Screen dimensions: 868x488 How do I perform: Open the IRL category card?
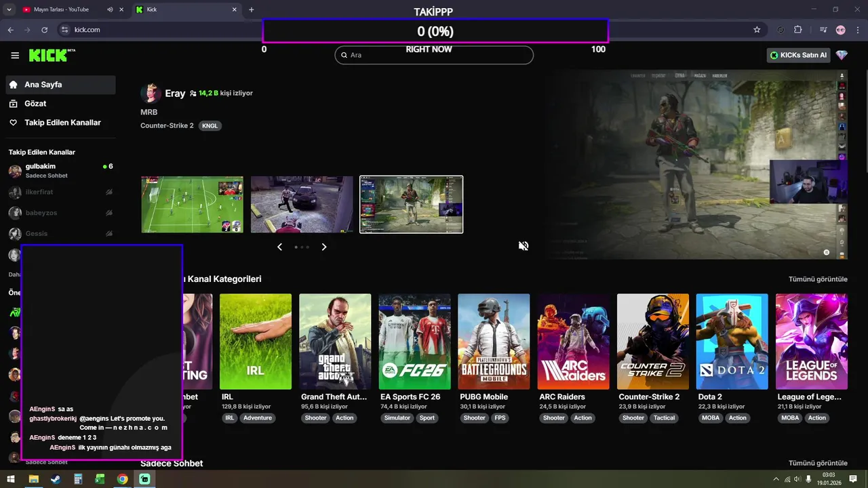(256, 342)
